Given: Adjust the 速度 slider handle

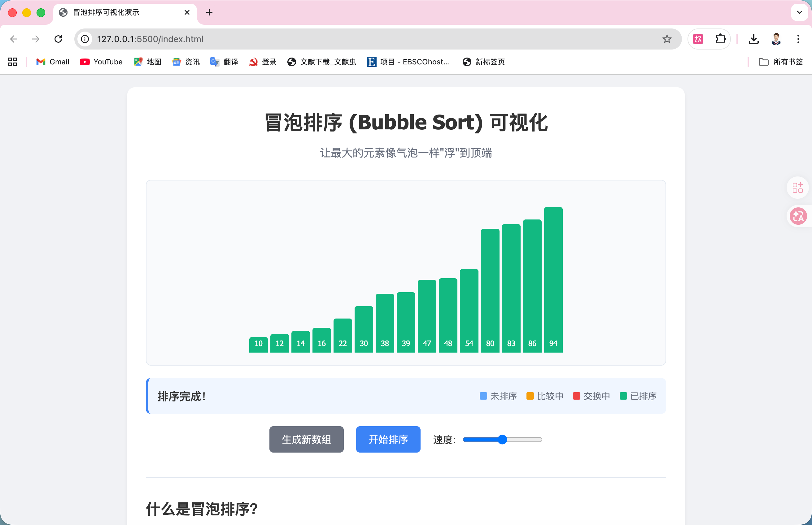Looking at the screenshot, I should tap(502, 440).
